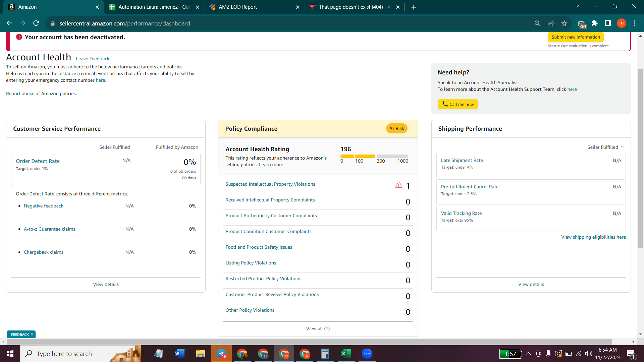The height and width of the screenshot is (362, 644).
Task: Open Zoom from the taskbar
Action: coord(367,354)
